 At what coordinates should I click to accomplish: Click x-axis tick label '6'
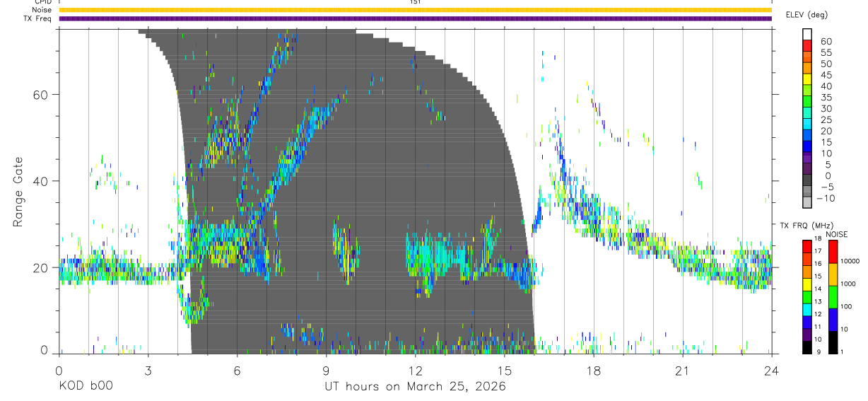pyautogui.click(x=237, y=371)
